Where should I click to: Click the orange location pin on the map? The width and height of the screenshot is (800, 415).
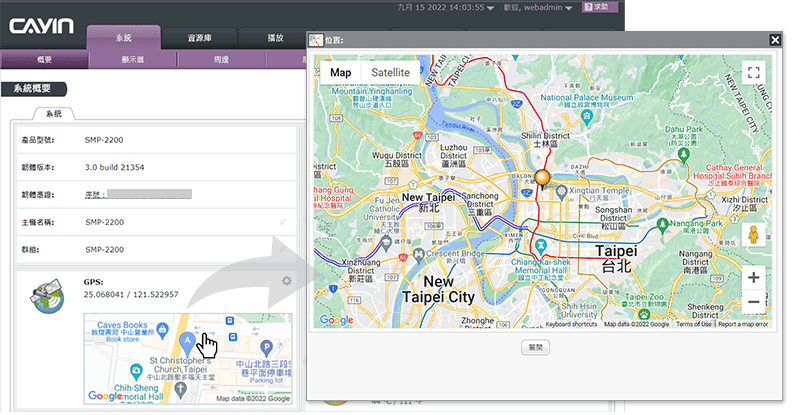click(542, 179)
